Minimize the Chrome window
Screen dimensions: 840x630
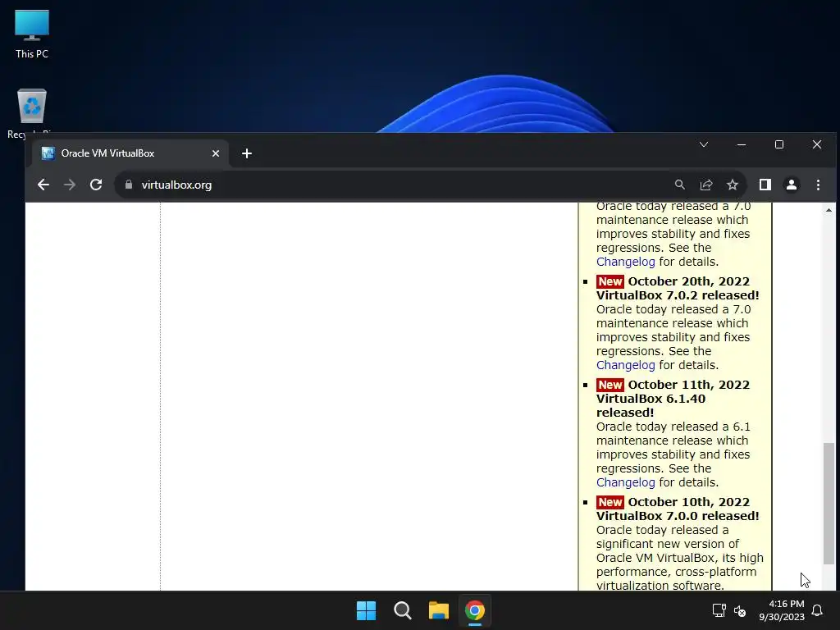tap(742, 144)
